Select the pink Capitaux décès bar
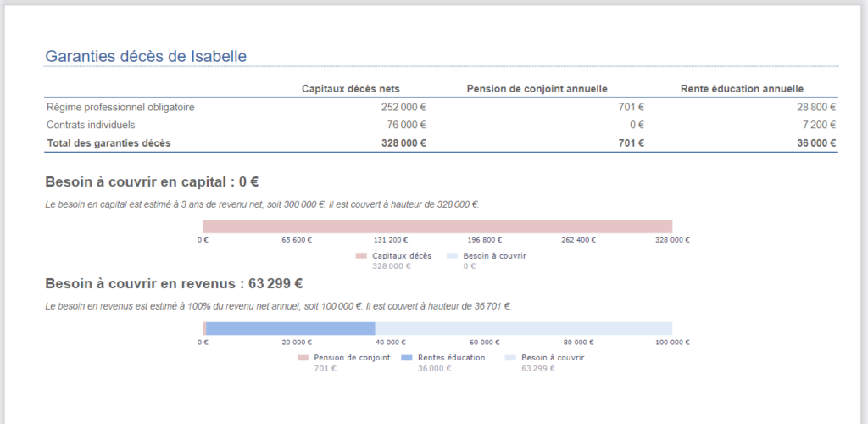 [x=437, y=226]
